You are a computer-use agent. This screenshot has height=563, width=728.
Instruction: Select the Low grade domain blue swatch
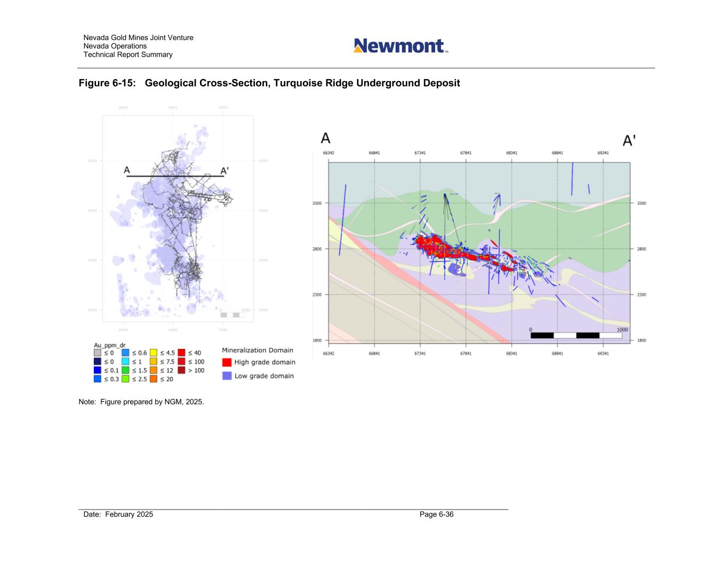point(227,376)
